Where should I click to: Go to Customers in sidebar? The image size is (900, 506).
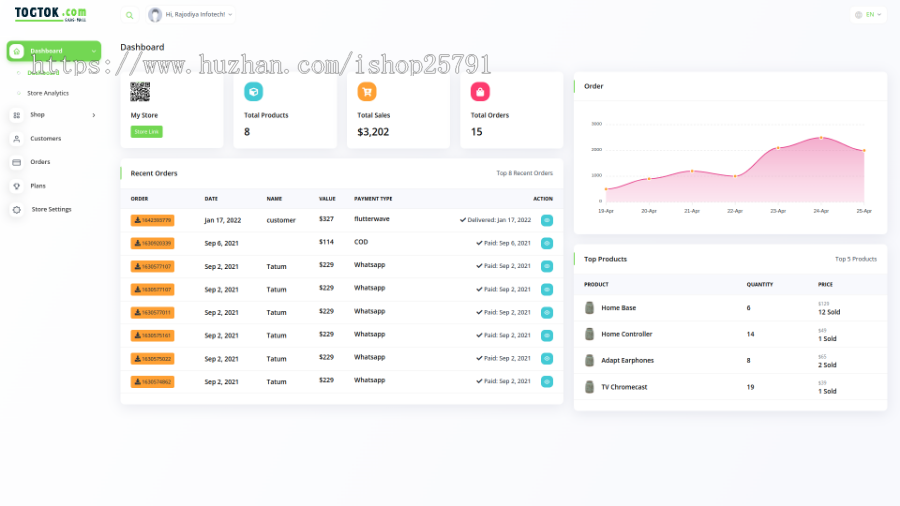(x=45, y=139)
